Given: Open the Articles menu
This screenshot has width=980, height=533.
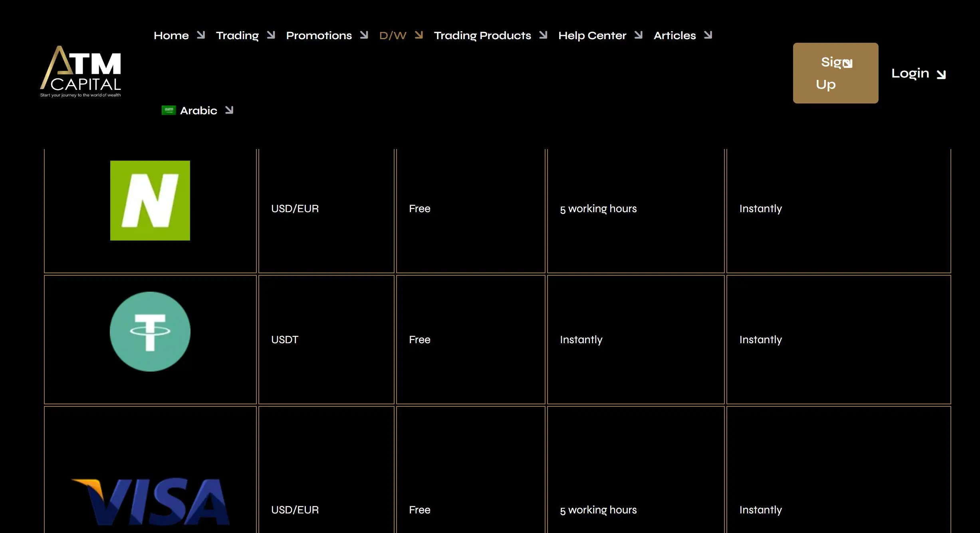Looking at the screenshot, I should click(675, 36).
